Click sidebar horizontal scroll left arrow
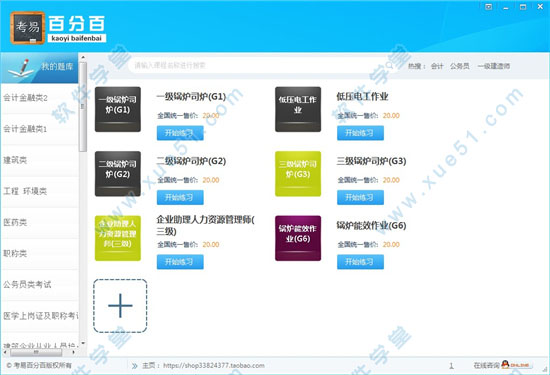The width and height of the screenshot is (550, 375). pyautogui.click(x=5, y=352)
